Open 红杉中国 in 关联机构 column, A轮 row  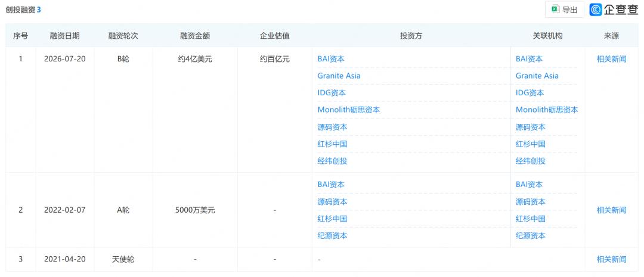[531, 219]
